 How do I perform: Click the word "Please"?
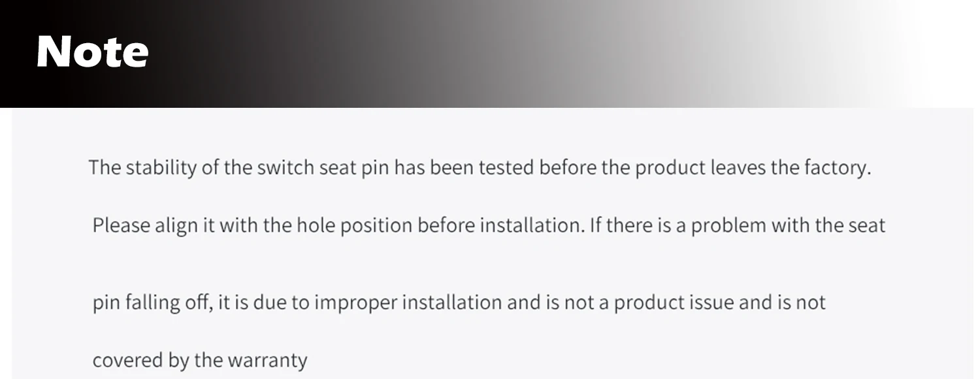tap(121, 226)
